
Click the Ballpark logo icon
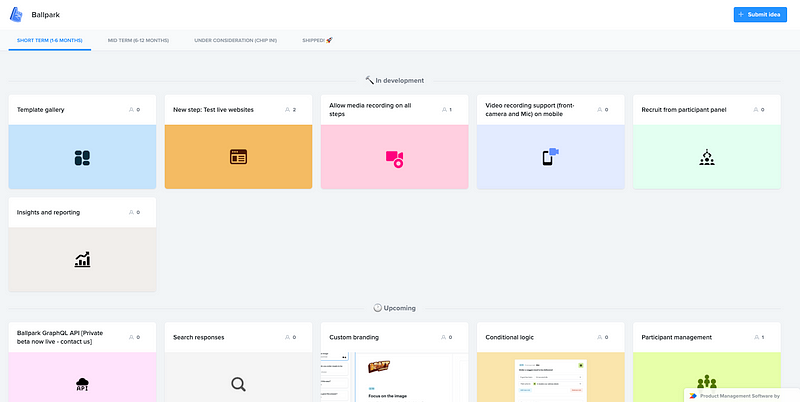(x=16, y=15)
